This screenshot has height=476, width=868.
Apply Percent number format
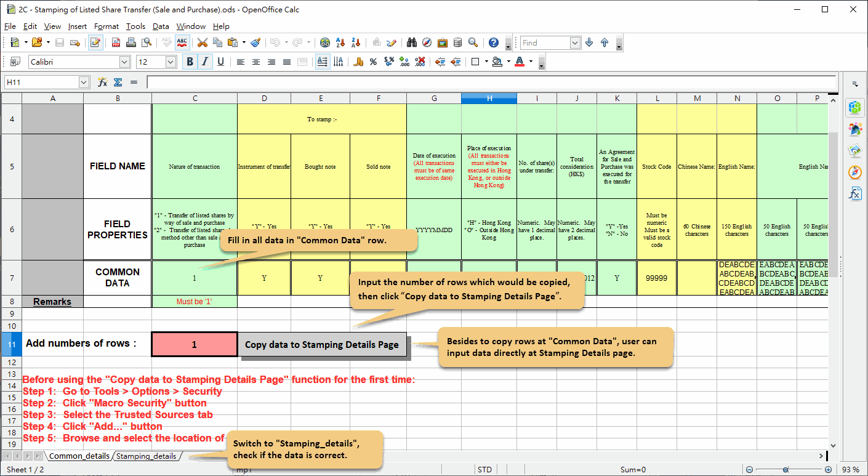coord(373,62)
